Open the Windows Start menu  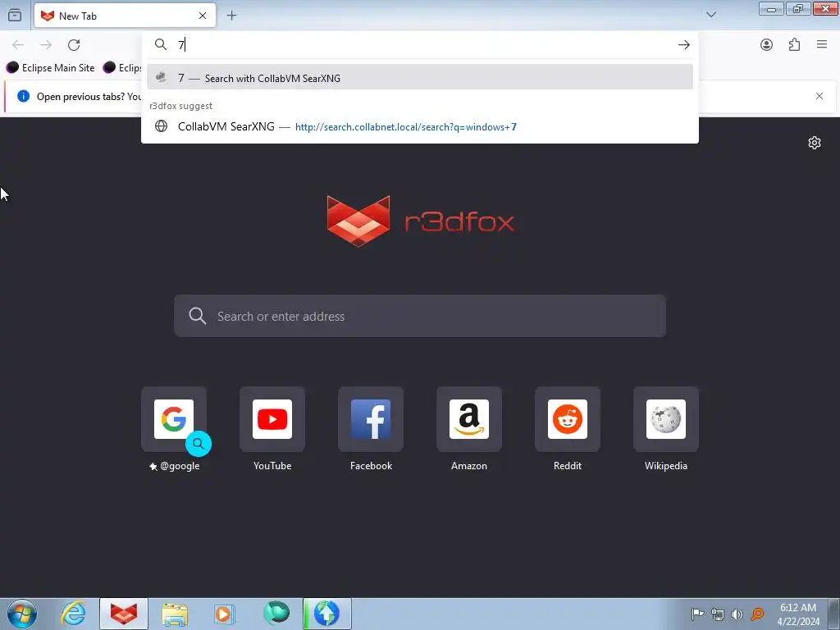[x=21, y=614]
